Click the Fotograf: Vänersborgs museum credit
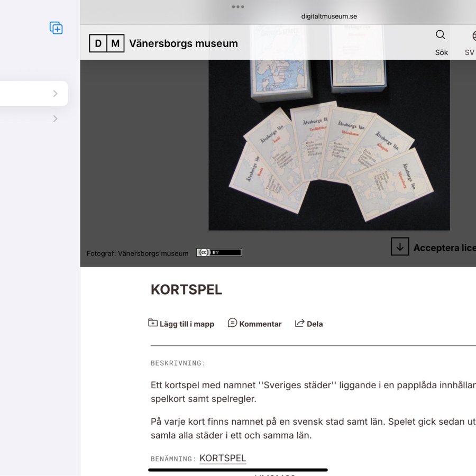This screenshot has width=476, height=476. [138, 253]
